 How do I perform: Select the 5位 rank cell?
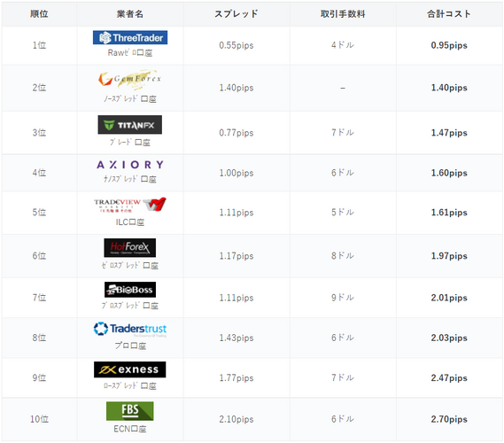[x=39, y=213]
